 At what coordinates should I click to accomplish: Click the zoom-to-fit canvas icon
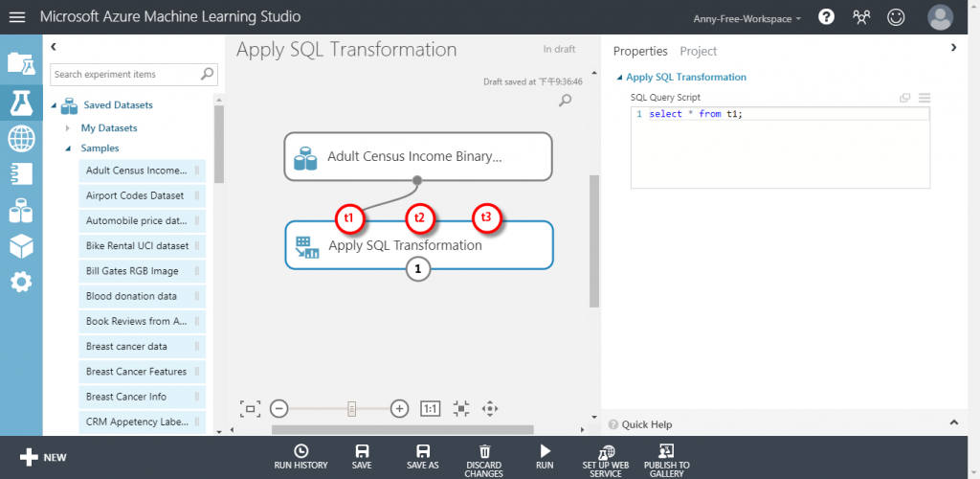pos(250,409)
